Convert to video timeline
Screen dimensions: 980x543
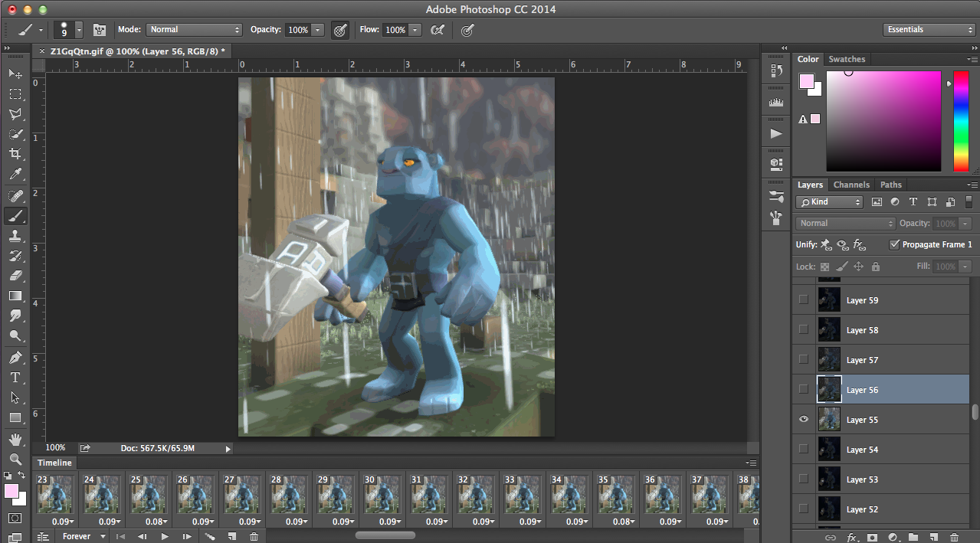point(43,537)
